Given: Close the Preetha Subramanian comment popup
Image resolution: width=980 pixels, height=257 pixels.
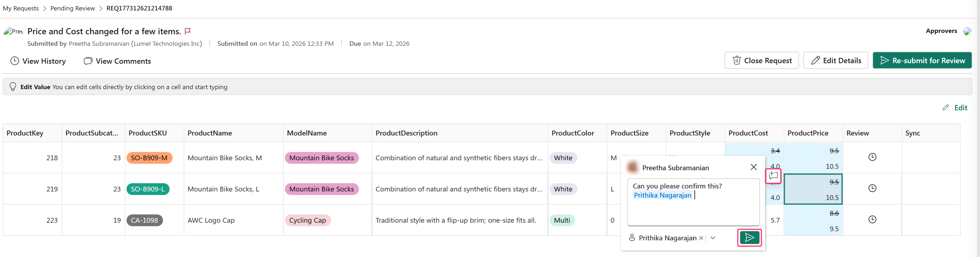Looking at the screenshot, I should click(x=753, y=167).
